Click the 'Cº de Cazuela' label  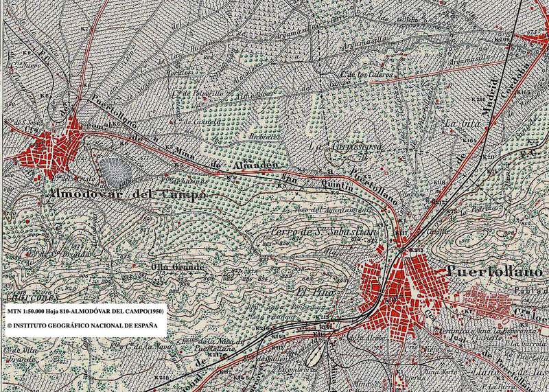pyautogui.click(x=198, y=122)
